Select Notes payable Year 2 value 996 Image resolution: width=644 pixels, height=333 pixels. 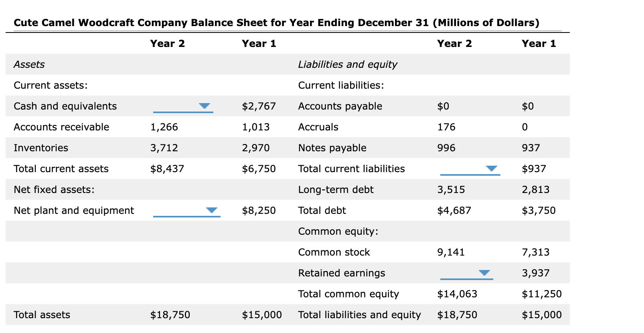446,148
